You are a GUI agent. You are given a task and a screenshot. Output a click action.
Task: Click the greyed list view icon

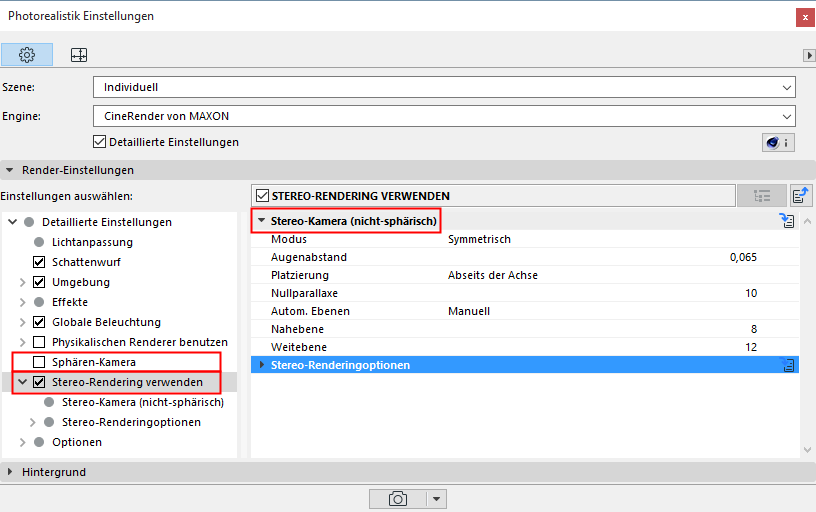762,196
